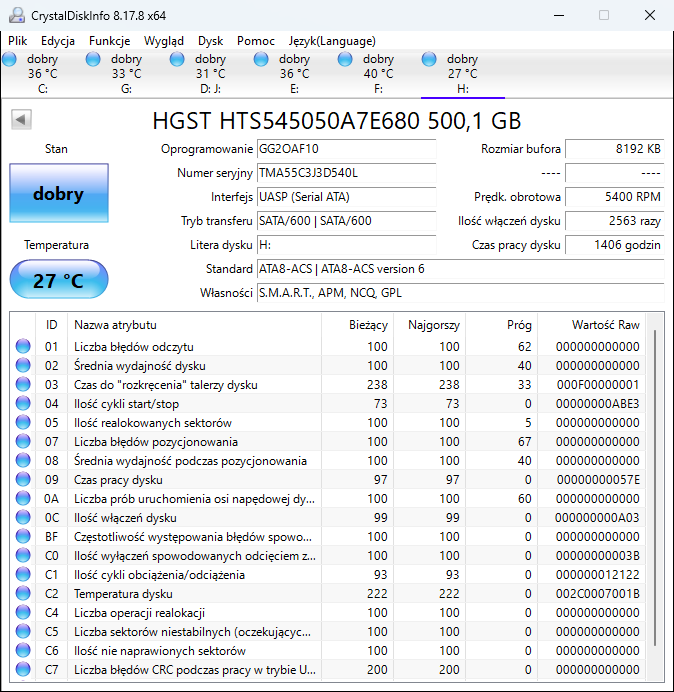Click status orb of attribute 01
The width and height of the screenshot is (674, 692).
[x=23, y=346]
